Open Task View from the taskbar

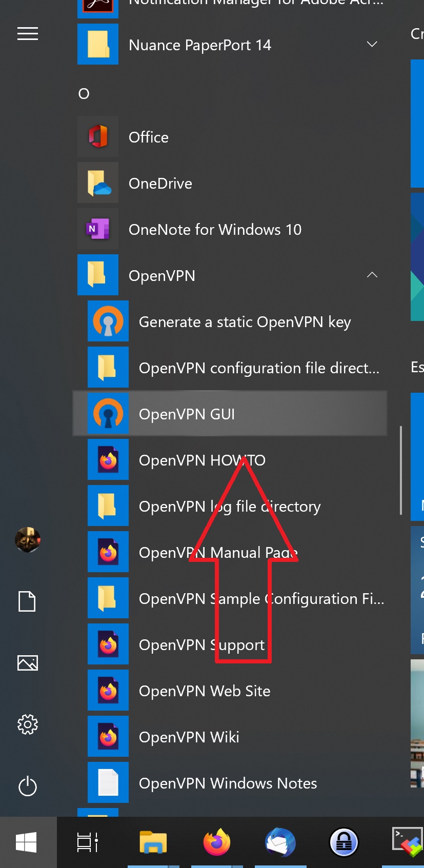coord(88,842)
